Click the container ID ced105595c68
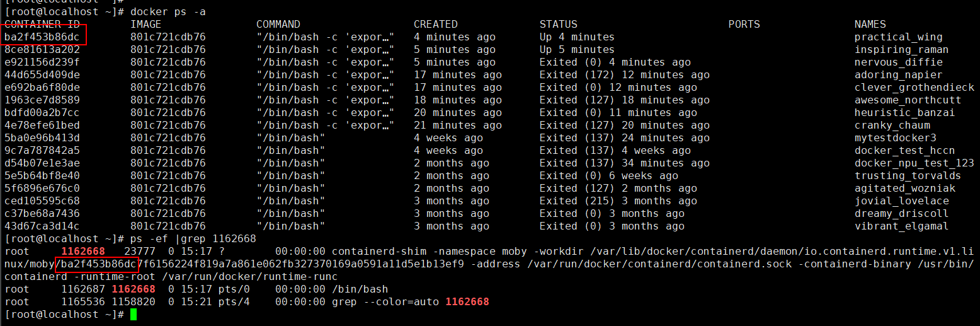 (42, 201)
